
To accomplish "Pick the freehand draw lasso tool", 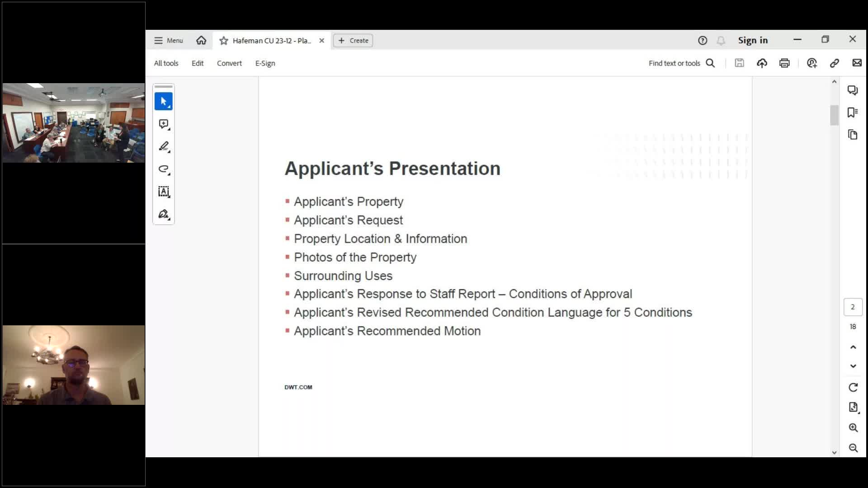I will pos(164,169).
